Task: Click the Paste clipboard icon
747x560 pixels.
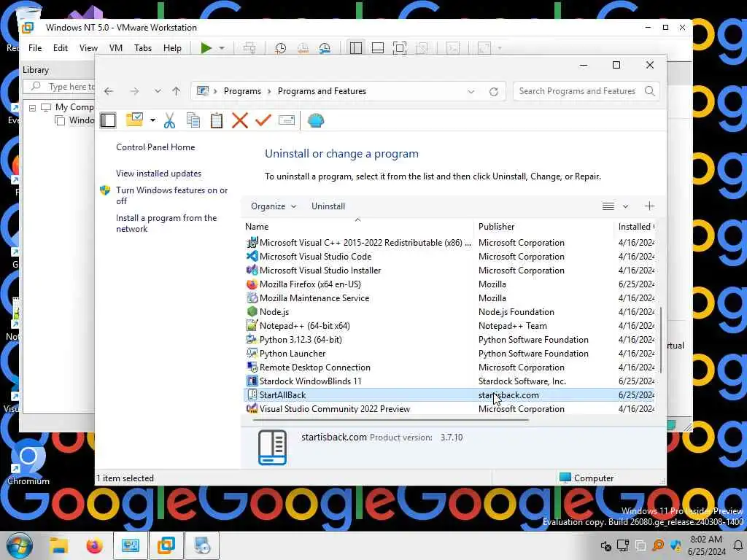Action: 216,120
